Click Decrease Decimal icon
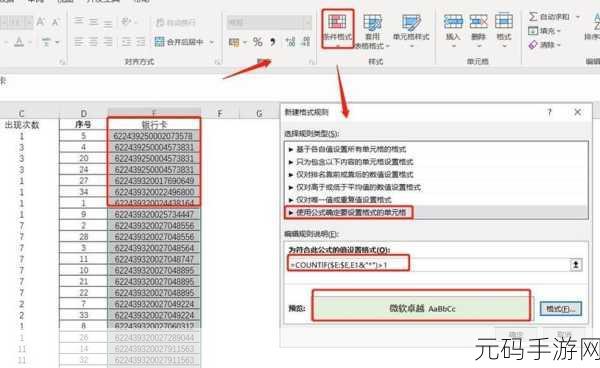This screenshot has width=600, height=368. (x=306, y=42)
